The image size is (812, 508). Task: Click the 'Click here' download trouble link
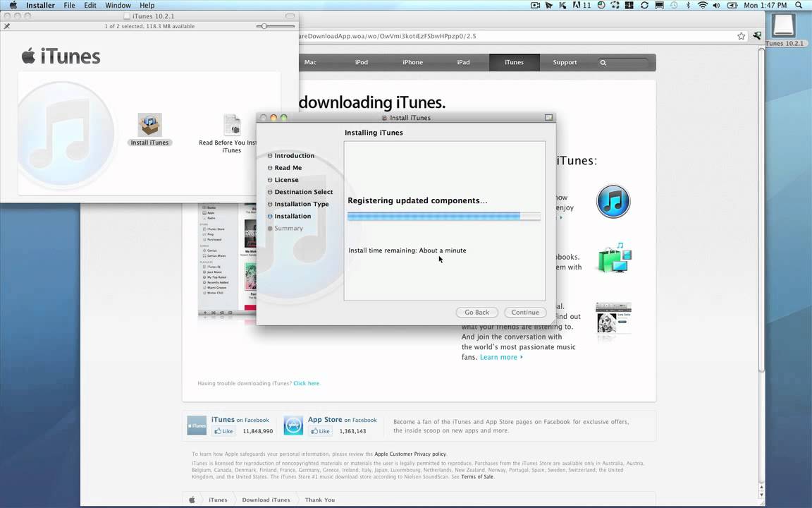click(306, 384)
